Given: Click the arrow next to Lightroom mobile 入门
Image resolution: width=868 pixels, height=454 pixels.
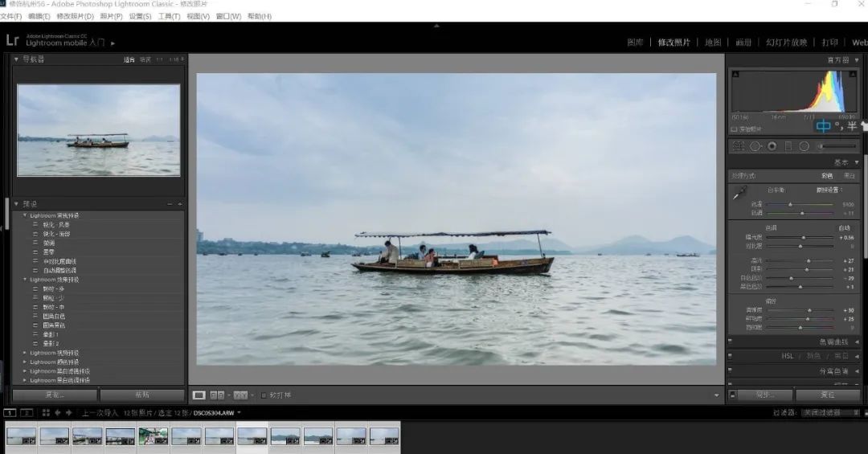Looking at the screenshot, I should 113,43.
